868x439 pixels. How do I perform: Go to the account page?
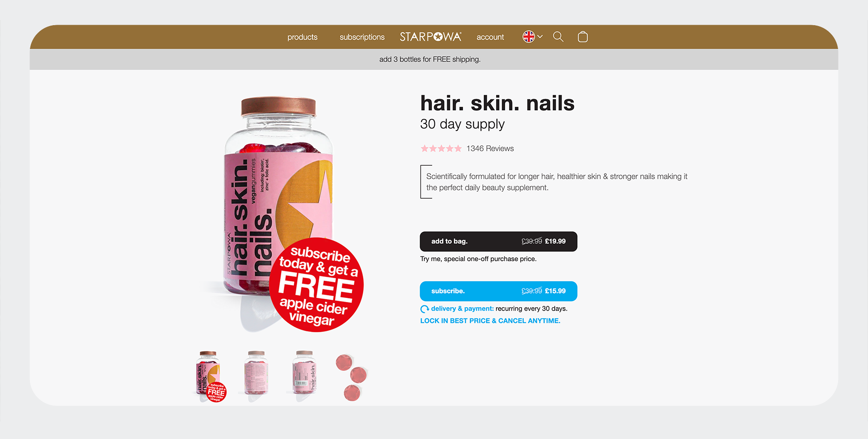tap(490, 37)
